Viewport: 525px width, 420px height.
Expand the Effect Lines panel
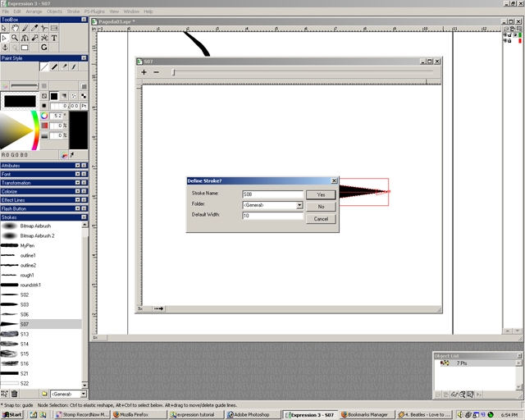78,200
